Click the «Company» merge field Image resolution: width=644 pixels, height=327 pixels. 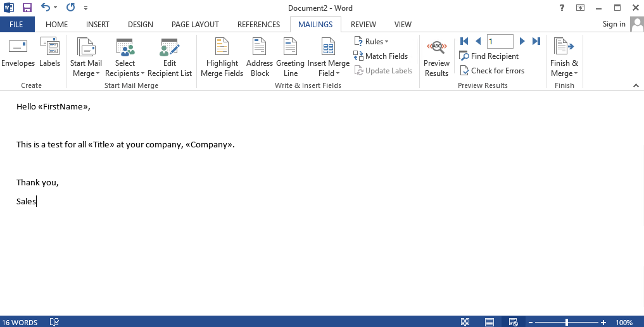pos(208,144)
